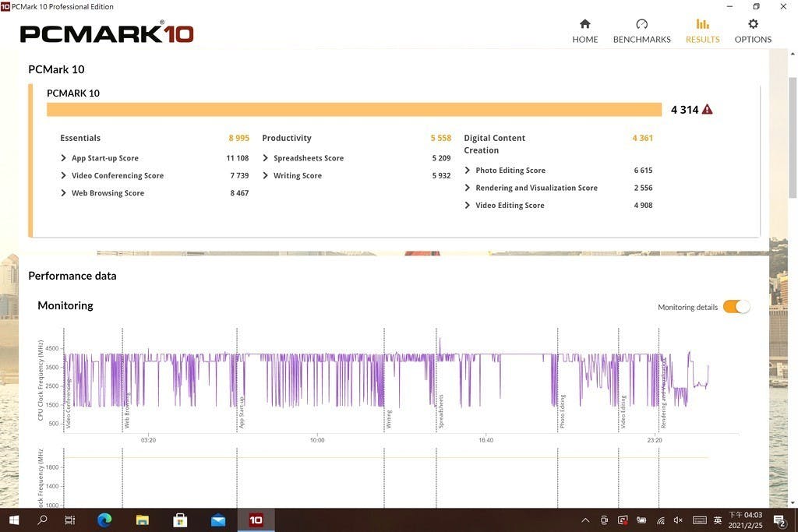Image resolution: width=798 pixels, height=532 pixels.
Task: Click the Windows Security tray icon
Action: coord(623,520)
